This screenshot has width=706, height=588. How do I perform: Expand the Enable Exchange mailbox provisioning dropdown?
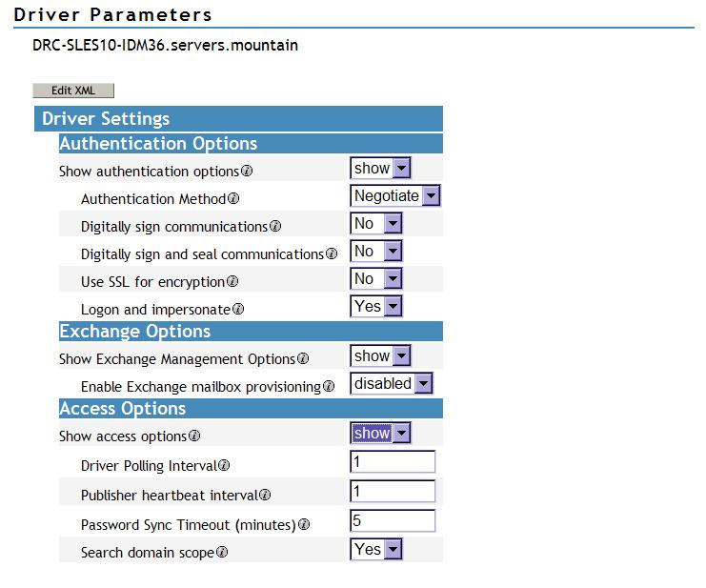392,383
